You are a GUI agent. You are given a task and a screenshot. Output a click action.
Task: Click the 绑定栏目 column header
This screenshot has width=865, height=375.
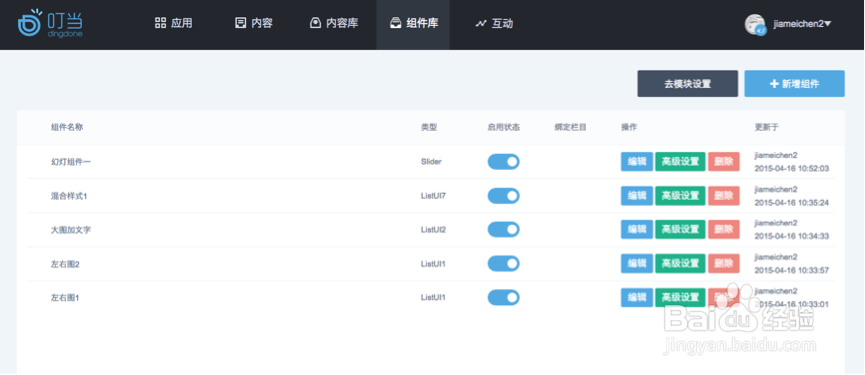click(x=570, y=127)
